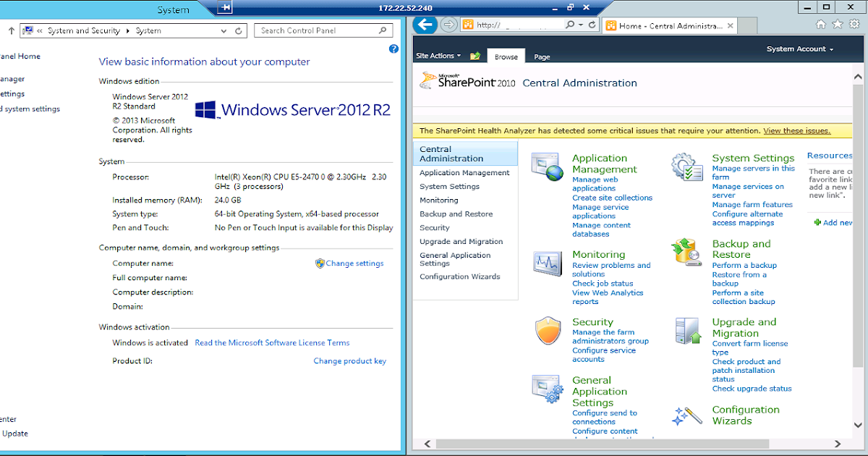Open the Site Actions dropdown menu
Image resolution: width=868 pixels, height=456 pixels.
(x=436, y=56)
